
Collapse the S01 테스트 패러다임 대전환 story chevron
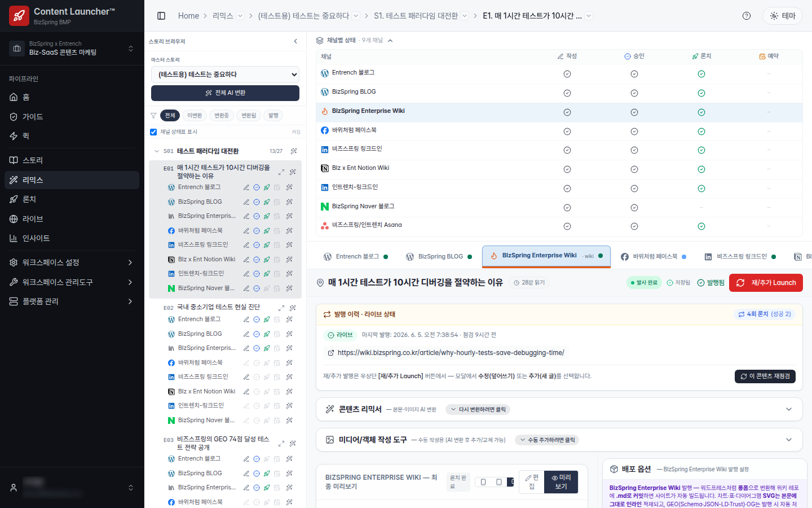pyautogui.click(x=157, y=151)
